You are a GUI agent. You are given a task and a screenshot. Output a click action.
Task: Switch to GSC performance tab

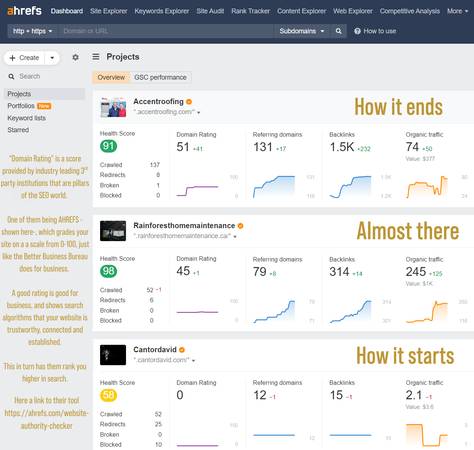click(160, 77)
